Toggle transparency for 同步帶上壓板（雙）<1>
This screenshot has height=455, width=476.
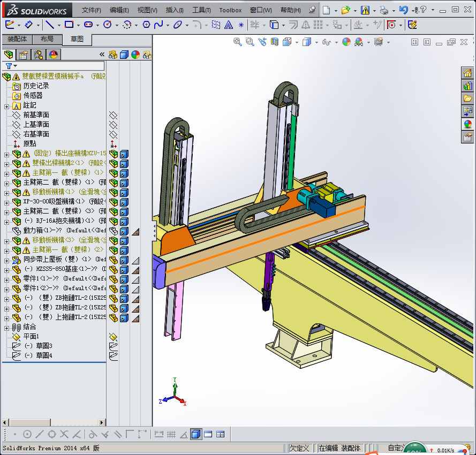click(x=135, y=260)
